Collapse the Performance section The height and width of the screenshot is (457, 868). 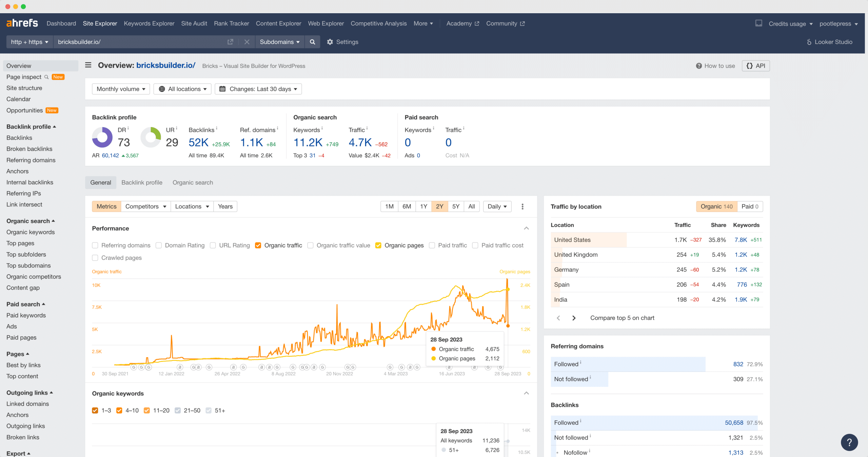pyautogui.click(x=526, y=228)
